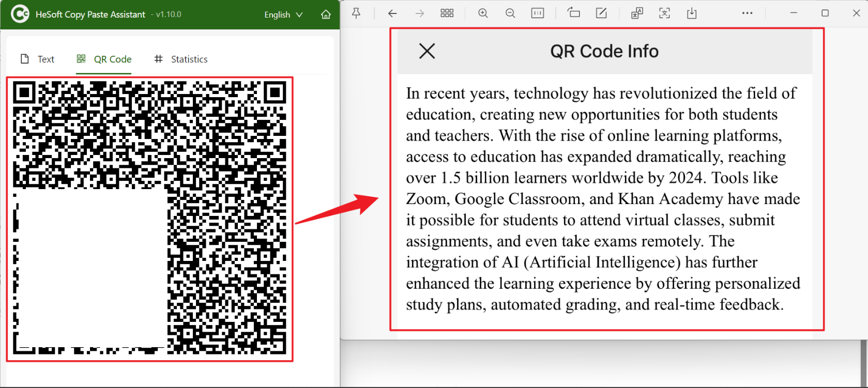Open the Statistics tab
Image resolution: width=868 pixels, height=388 pixels.
click(x=181, y=59)
